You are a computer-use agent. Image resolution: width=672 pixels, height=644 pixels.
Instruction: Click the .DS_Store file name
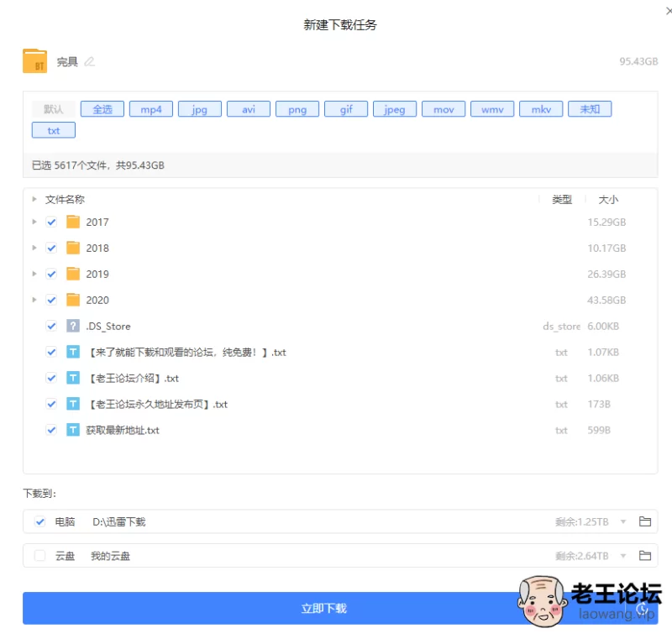[x=108, y=327]
